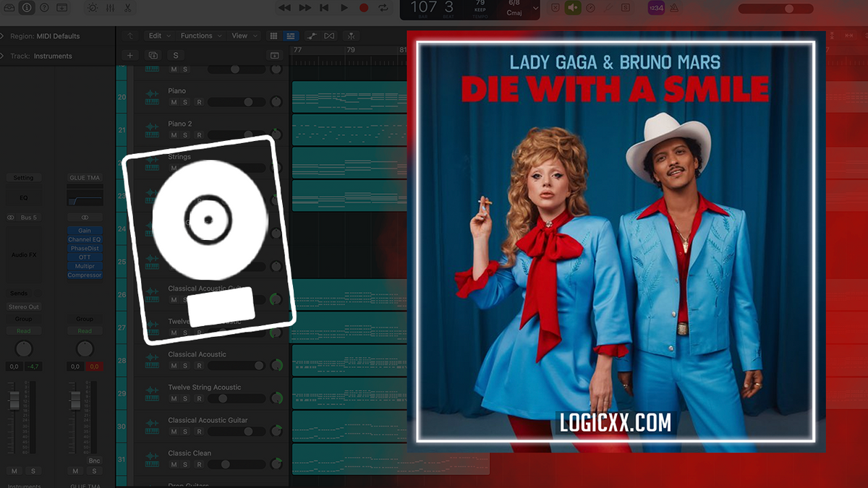Click the add track plus button
The width and height of the screenshot is (868, 488).
coord(130,56)
